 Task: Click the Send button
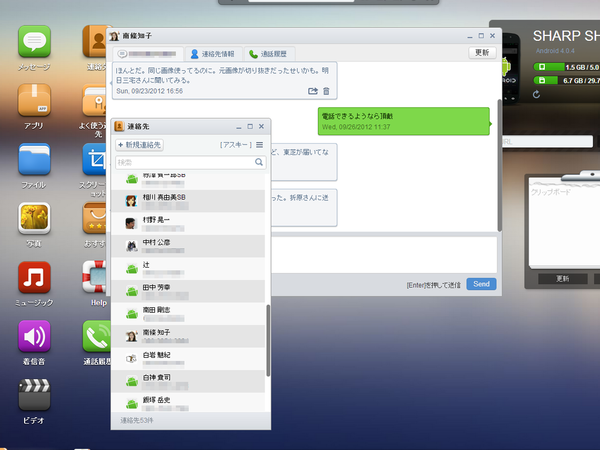click(x=481, y=284)
